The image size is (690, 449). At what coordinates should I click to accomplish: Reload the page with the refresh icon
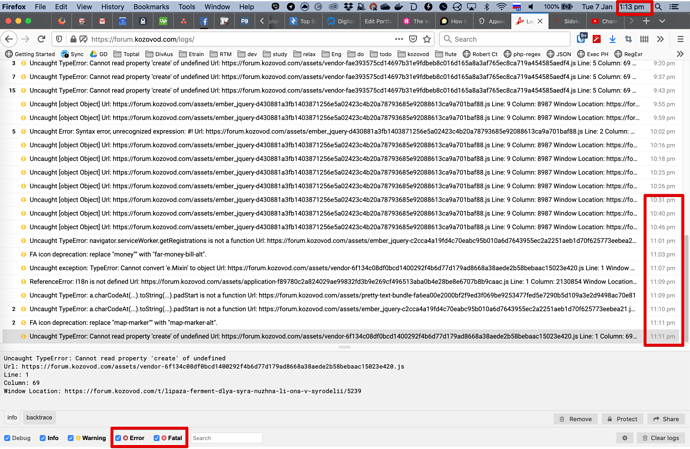coord(41,39)
